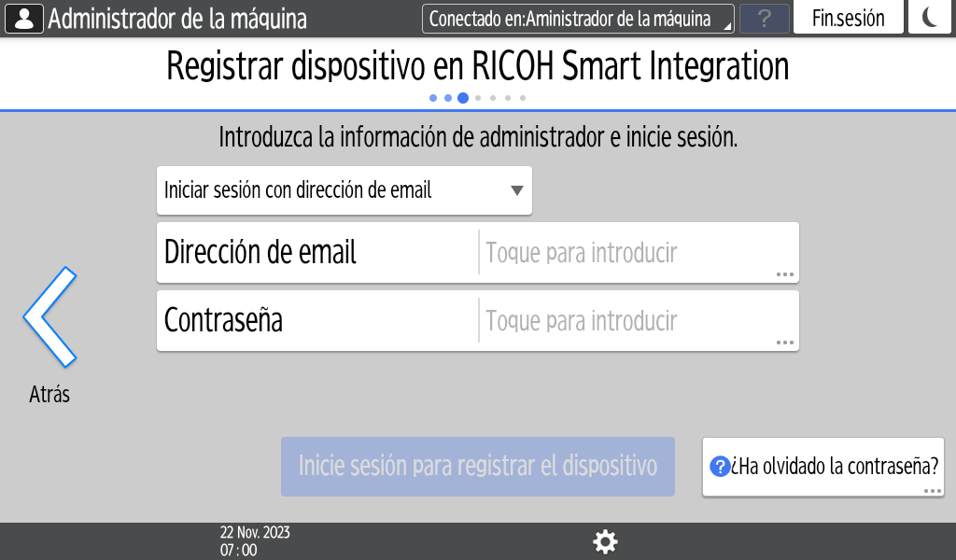This screenshot has height=560, width=956.
Task: Click the '¿Ha olvidado la contraseña?' text
Action: [x=835, y=467]
